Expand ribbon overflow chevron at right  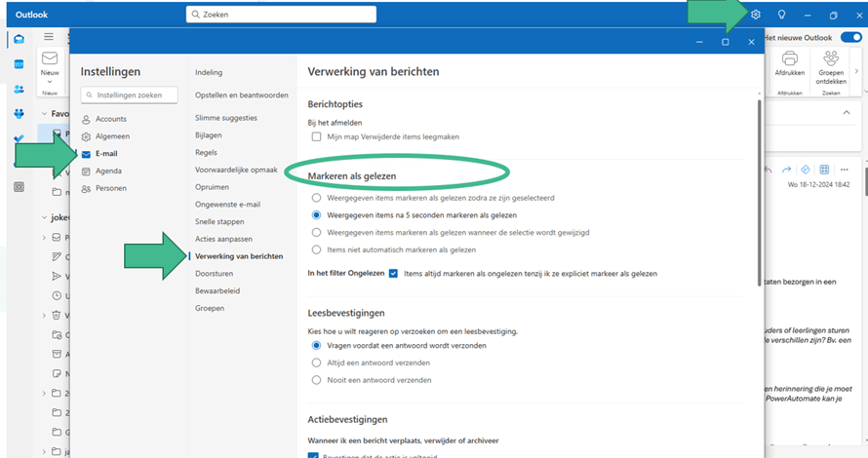tap(856, 71)
